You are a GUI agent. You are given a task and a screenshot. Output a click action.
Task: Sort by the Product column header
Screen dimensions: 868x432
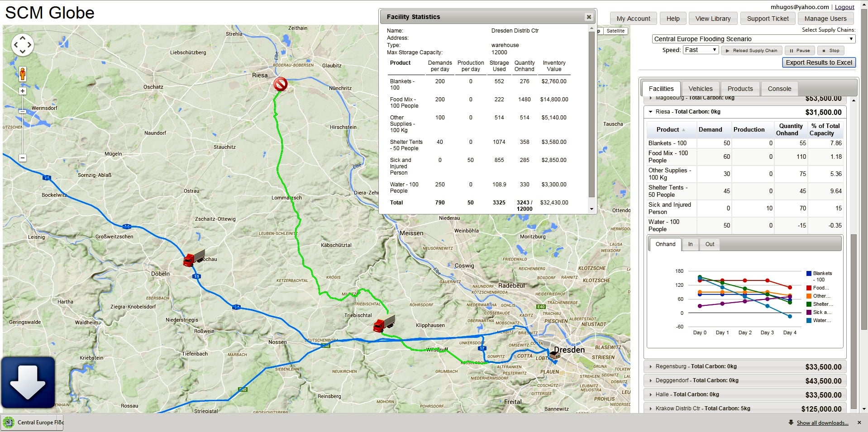click(x=672, y=129)
